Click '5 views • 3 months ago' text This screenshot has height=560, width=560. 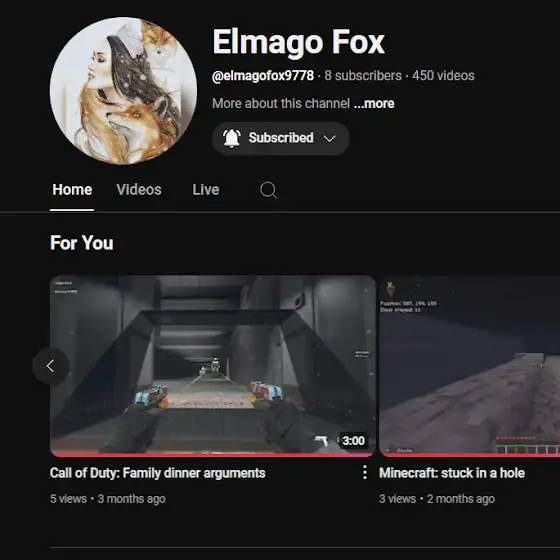[108, 499]
